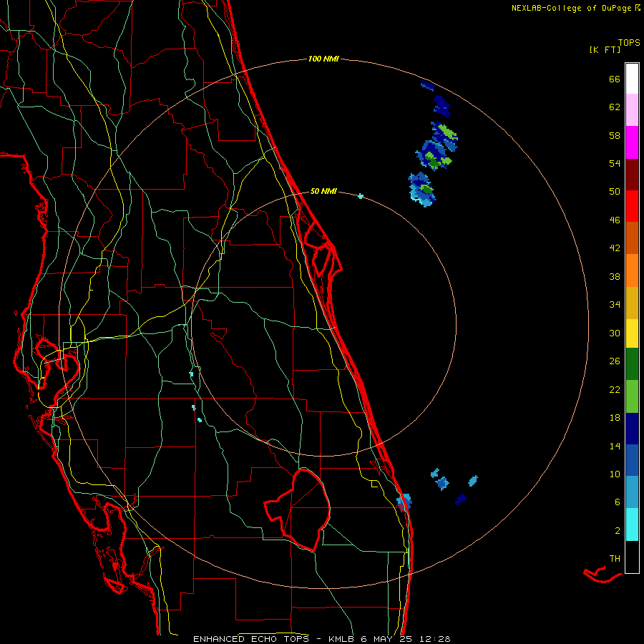Click the ENHANCED ECHO TOPS caption text
This screenshot has width=644, height=644.
pos(251,639)
